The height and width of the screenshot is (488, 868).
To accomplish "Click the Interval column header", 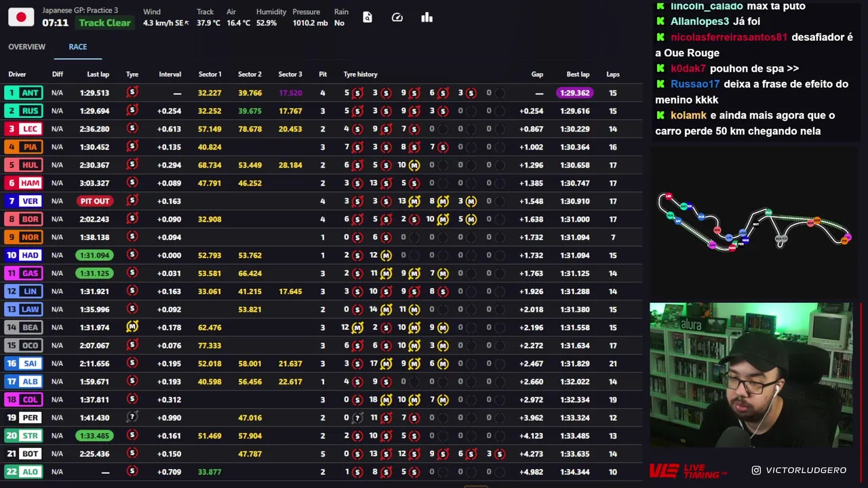I will 170,75.
